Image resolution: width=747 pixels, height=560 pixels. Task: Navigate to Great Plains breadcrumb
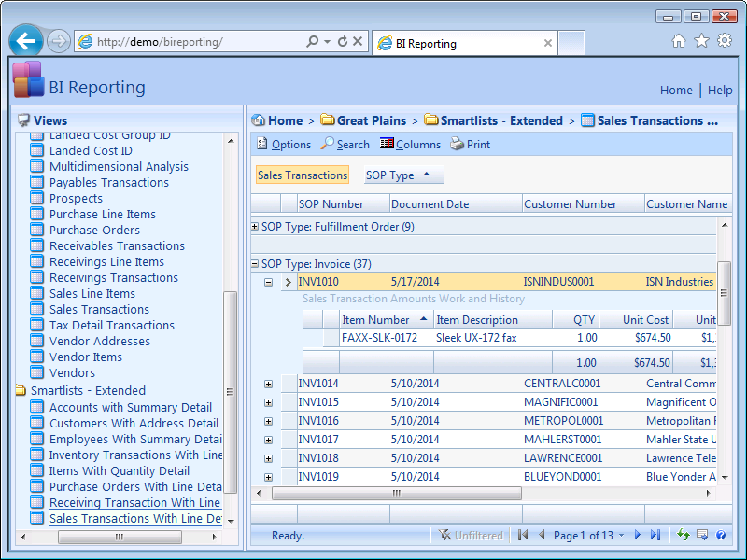point(371,120)
